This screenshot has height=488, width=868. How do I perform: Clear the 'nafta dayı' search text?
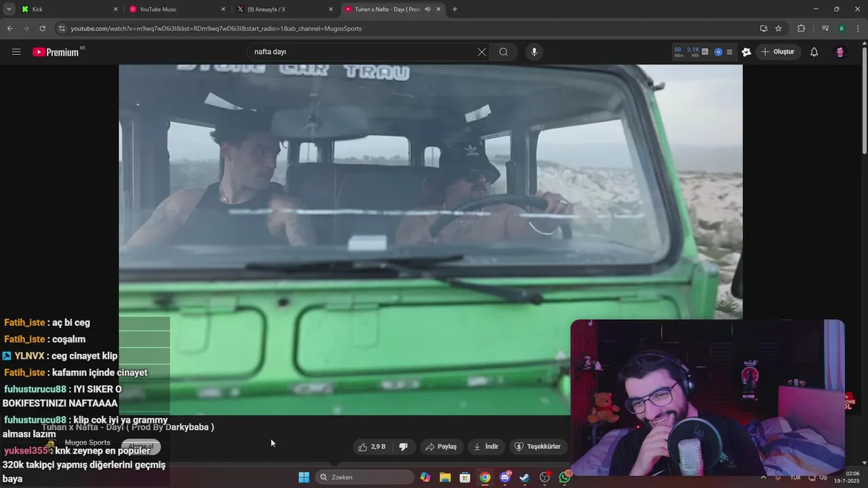481,52
